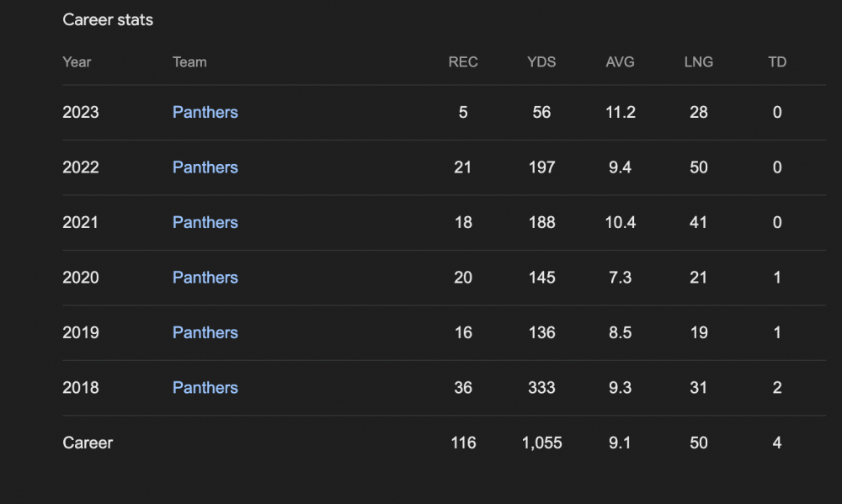Click the career yards total 1,055
842x504 pixels.
pos(541,443)
